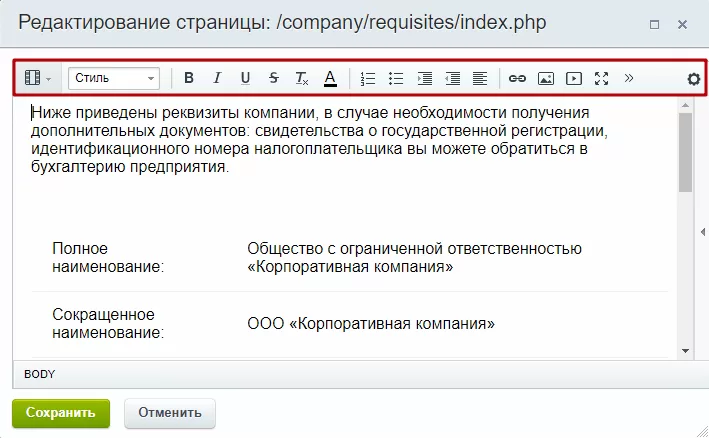Apply strikethrough formatting

[x=274, y=78]
